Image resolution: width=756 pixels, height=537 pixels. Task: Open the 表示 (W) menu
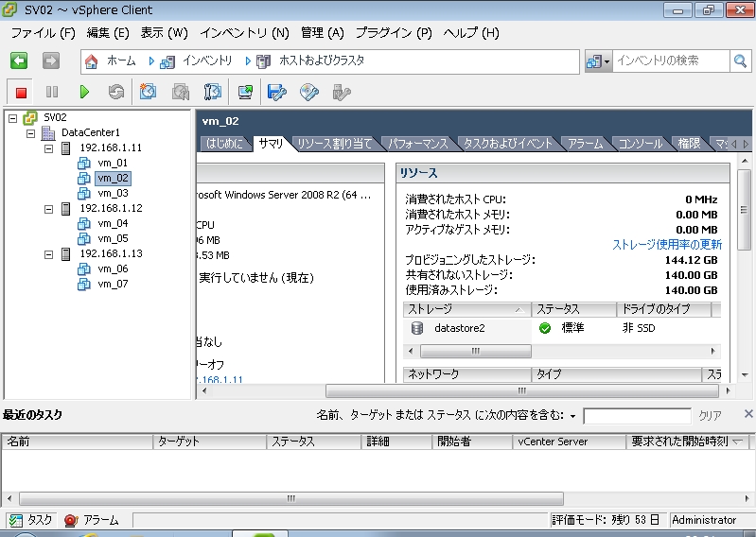coord(164,33)
